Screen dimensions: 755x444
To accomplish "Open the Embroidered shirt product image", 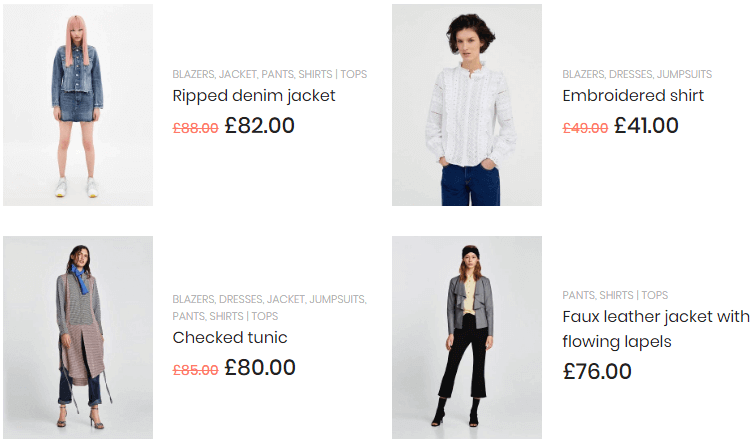I will coord(467,105).
